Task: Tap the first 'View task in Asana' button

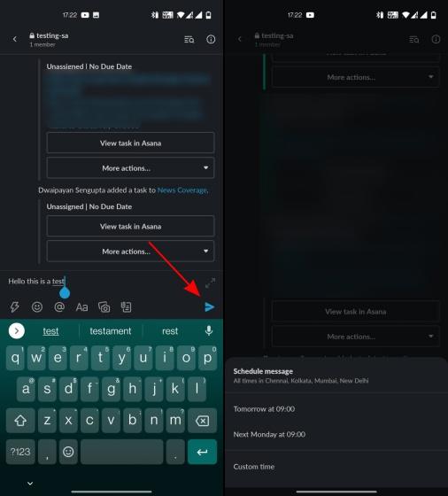Action: point(130,143)
